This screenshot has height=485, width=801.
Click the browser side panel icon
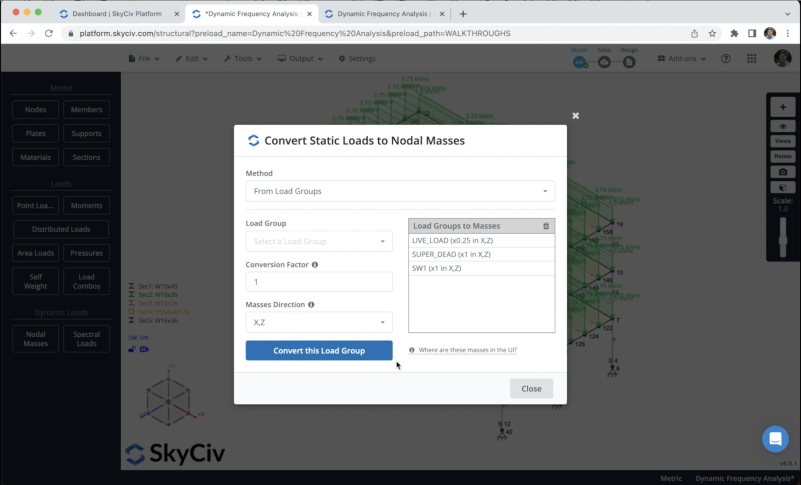coord(752,33)
